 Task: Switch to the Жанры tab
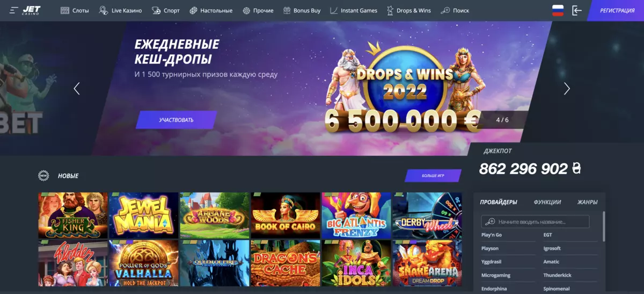pyautogui.click(x=588, y=202)
